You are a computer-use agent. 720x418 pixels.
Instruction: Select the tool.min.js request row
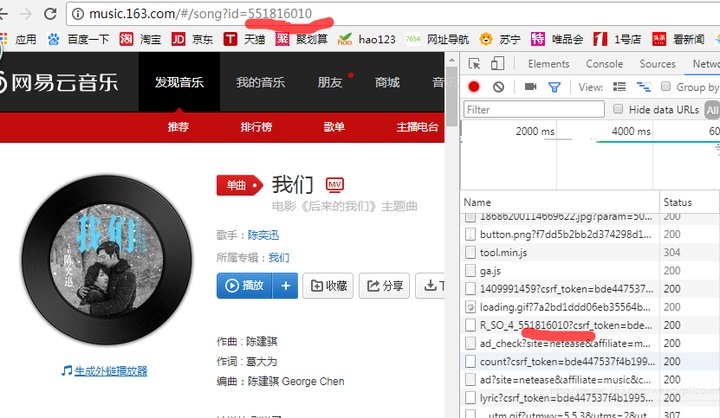coord(590,252)
